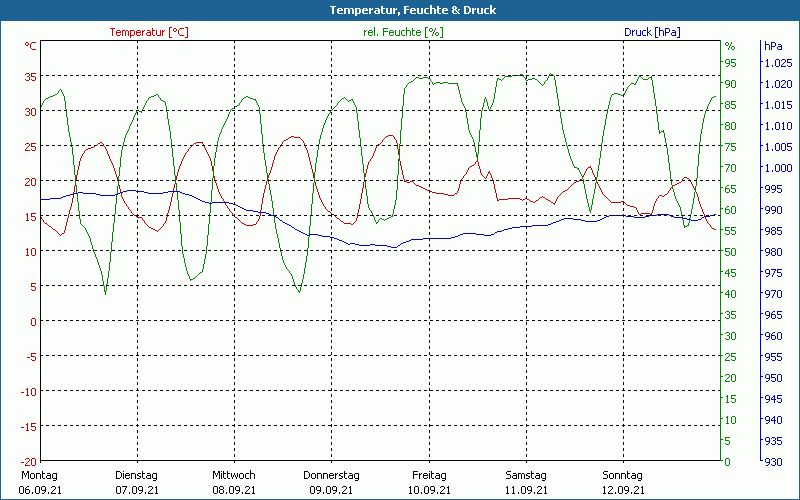This screenshot has width=800, height=500.
Task: Click the 'Mittwoch' day label
Action: click(234, 476)
